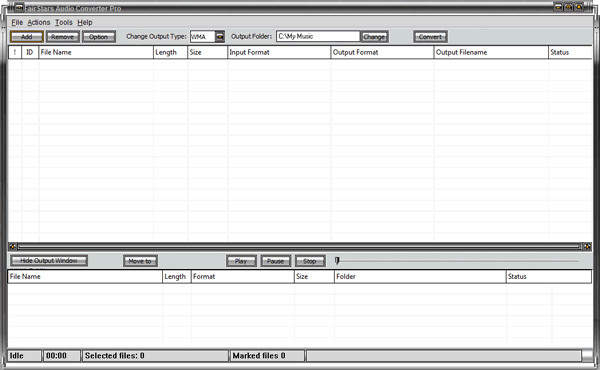Click the Play button
The height and width of the screenshot is (370, 600).
click(241, 261)
